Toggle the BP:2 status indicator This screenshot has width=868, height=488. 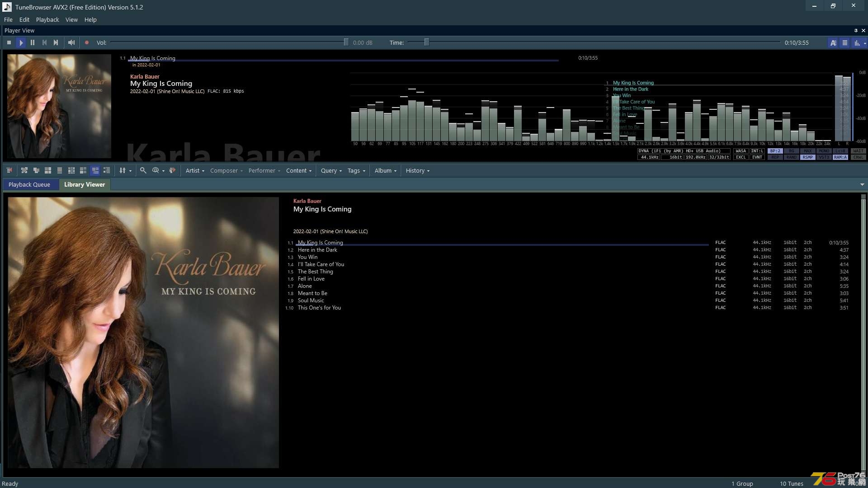775,151
